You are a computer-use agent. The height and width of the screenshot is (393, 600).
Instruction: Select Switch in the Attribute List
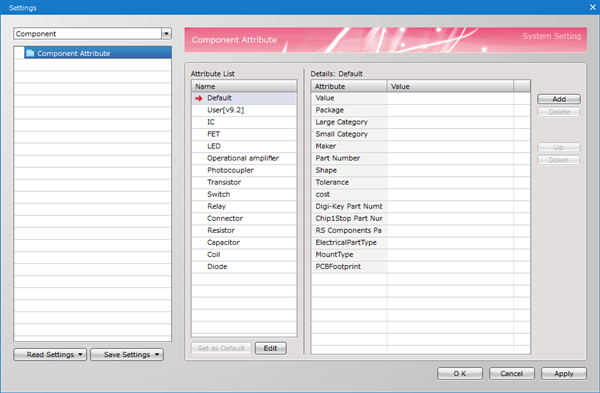(244, 194)
